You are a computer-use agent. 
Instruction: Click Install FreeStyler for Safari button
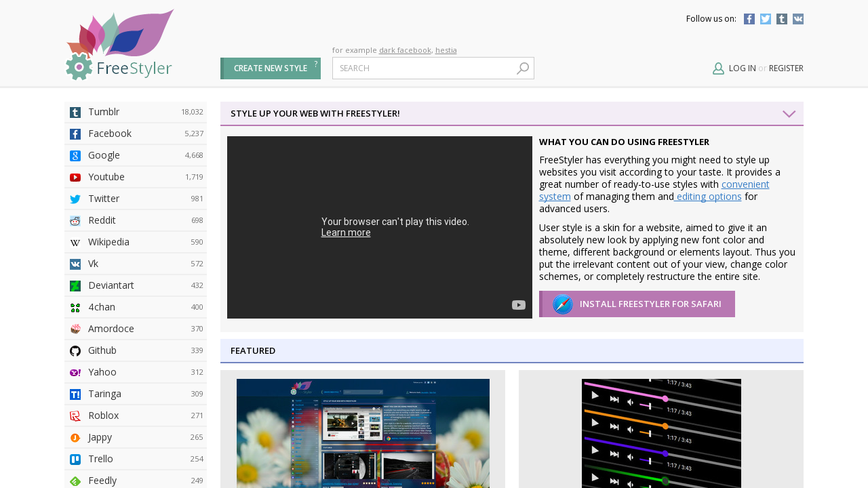(637, 304)
